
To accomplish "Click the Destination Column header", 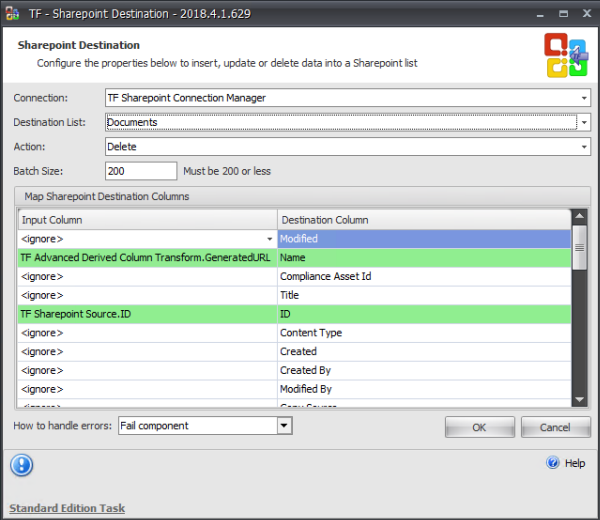I will coord(424,220).
